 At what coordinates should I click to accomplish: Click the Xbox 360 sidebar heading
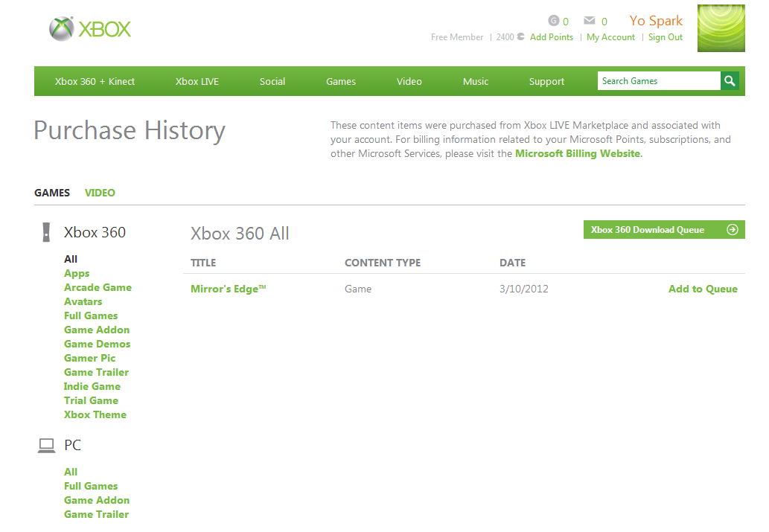click(x=95, y=232)
